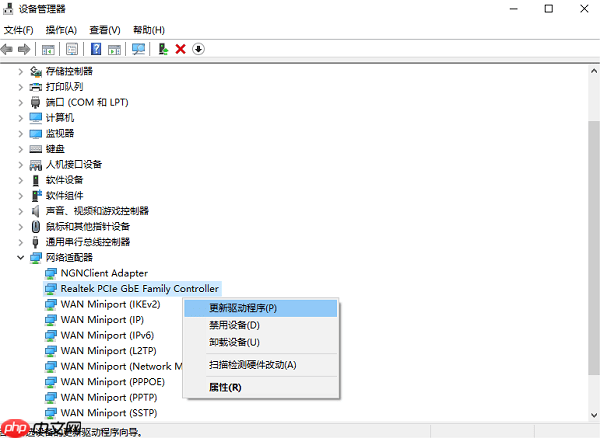This screenshot has height=438, width=600.
Task: Expand the 键盘 category
Action: pyautogui.click(x=22, y=149)
